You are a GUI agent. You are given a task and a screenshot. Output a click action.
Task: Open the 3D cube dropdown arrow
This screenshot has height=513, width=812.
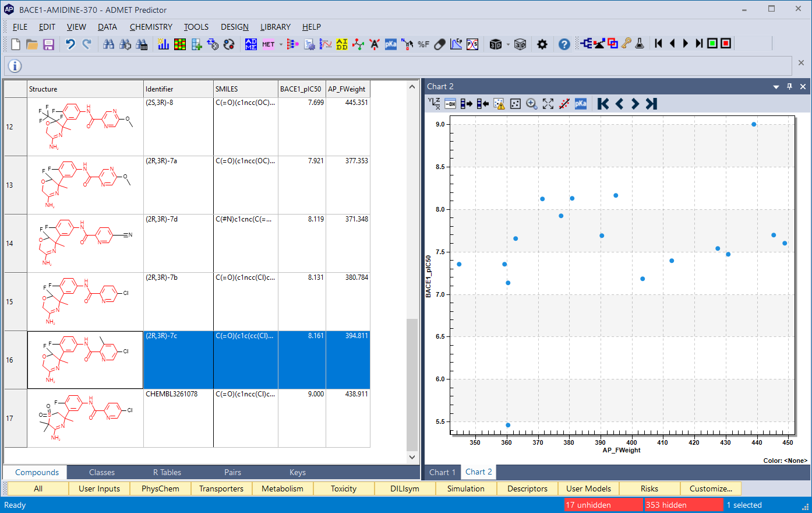(x=508, y=44)
